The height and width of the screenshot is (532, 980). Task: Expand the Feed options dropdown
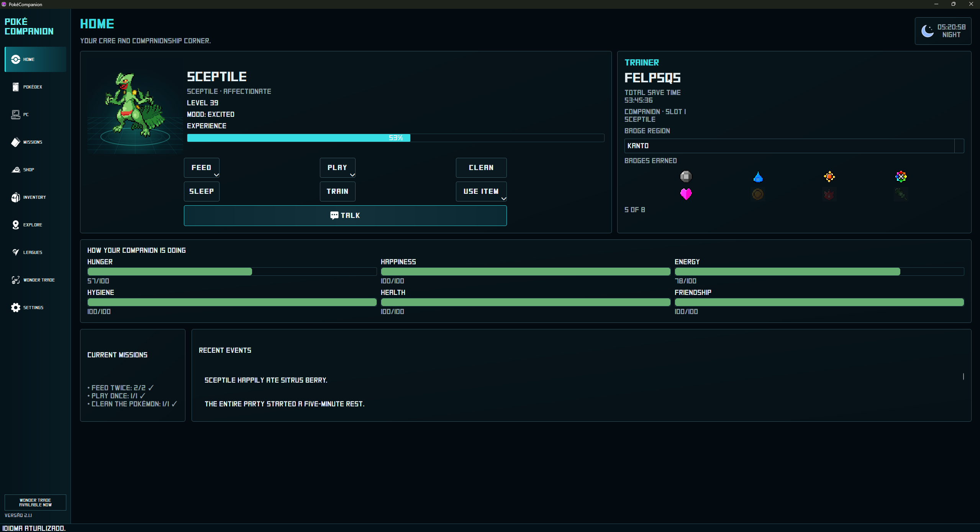(x=216, y=175)
